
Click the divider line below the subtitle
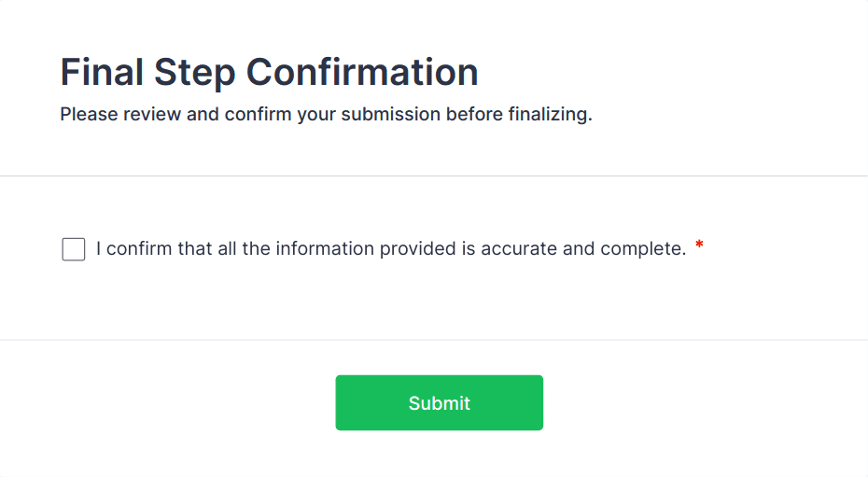(x=434, y=175)
